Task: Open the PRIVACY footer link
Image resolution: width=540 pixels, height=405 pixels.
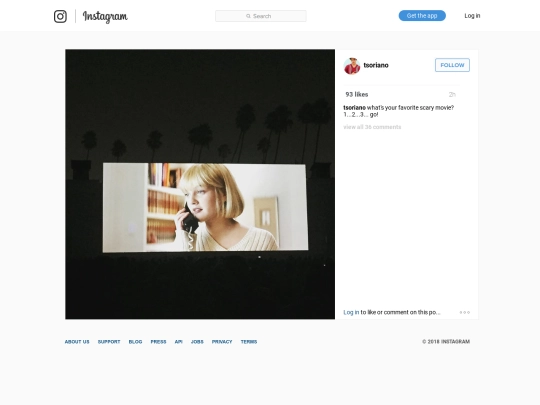Action: [x=222, y=342]
